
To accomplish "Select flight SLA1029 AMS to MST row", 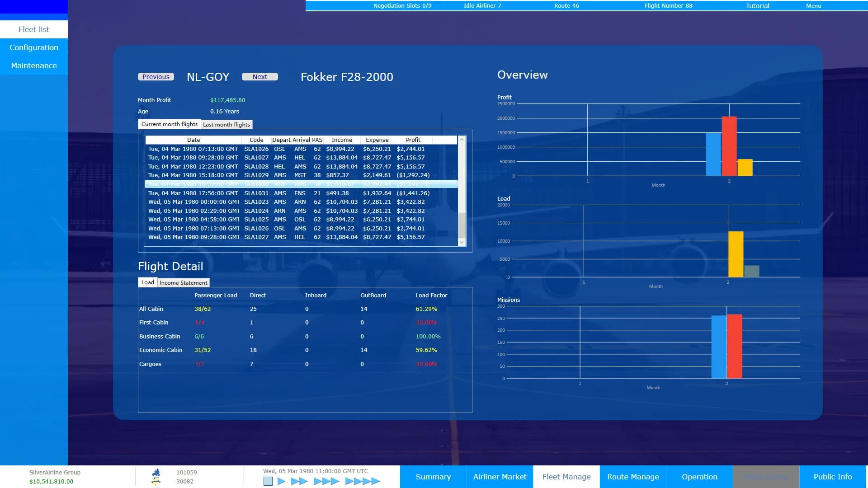I will (x=301, y=175).
